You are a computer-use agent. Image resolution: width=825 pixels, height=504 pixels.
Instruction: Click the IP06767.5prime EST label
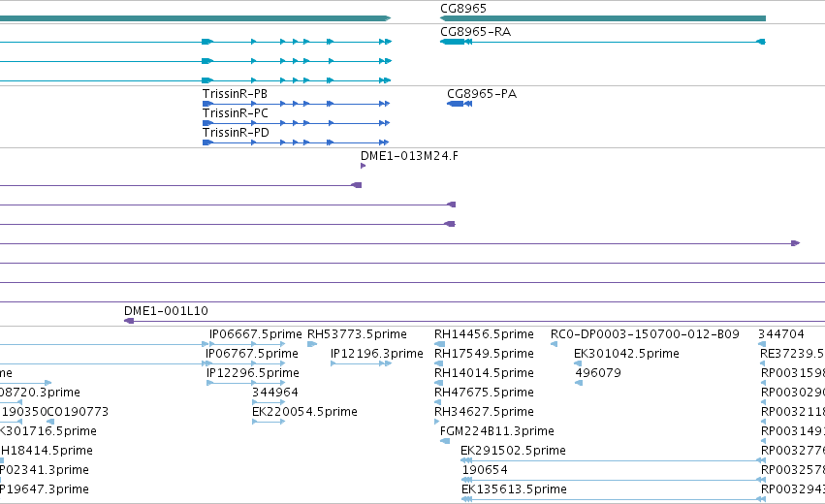coord(251,354)
